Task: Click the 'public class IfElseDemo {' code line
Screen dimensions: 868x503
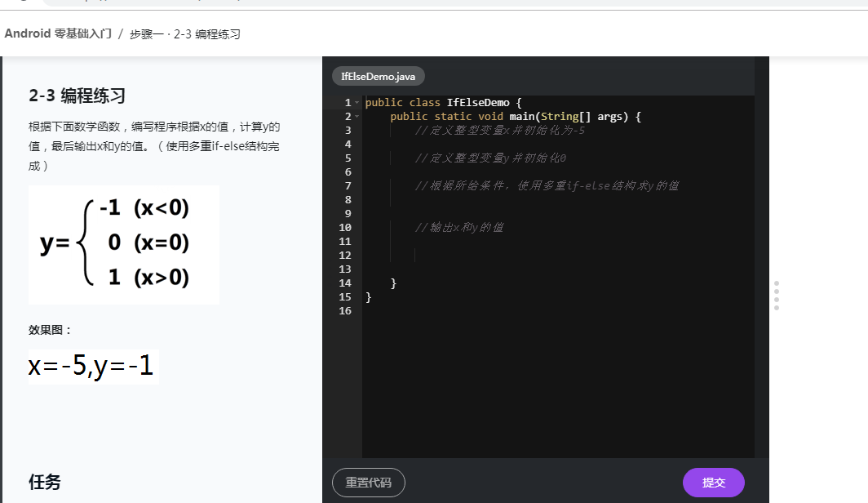Action: [444, 103]
